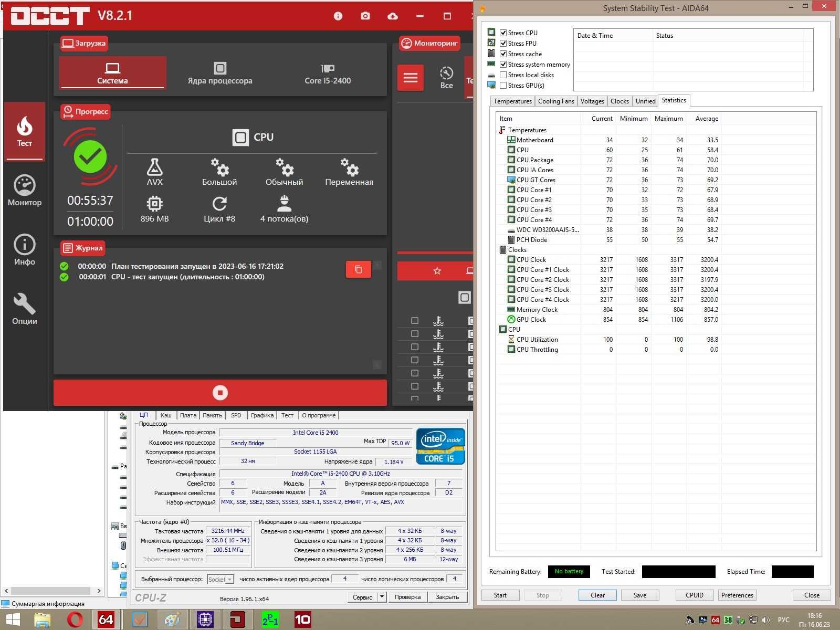Switch to the Unified tab

(x=645, y=101)
